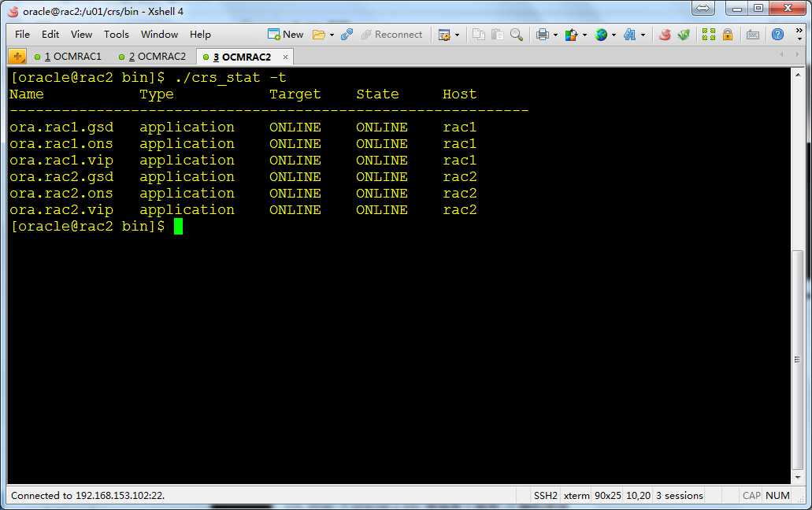
Task: Toggle full screen grid icon
Action: click(x=708, y=35)
